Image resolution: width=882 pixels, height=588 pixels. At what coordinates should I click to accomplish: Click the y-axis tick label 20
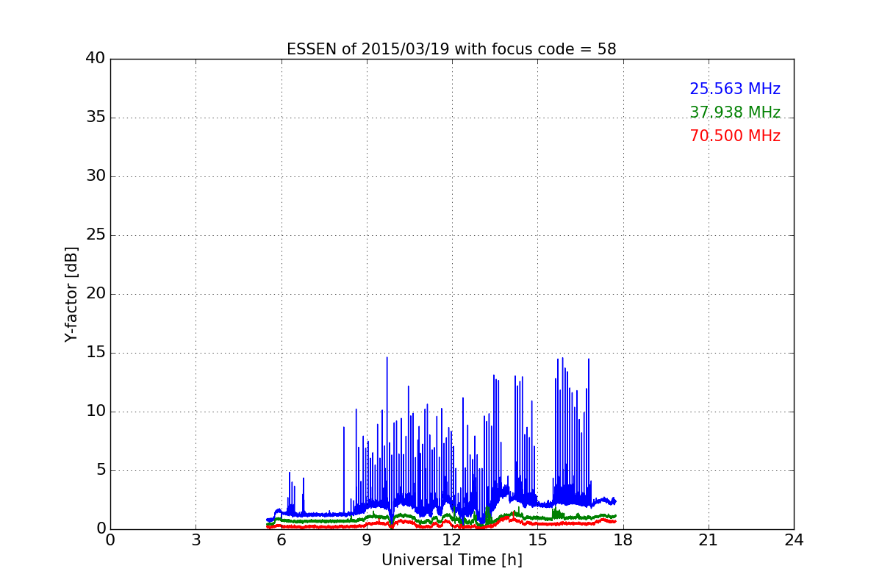(96, 294)
